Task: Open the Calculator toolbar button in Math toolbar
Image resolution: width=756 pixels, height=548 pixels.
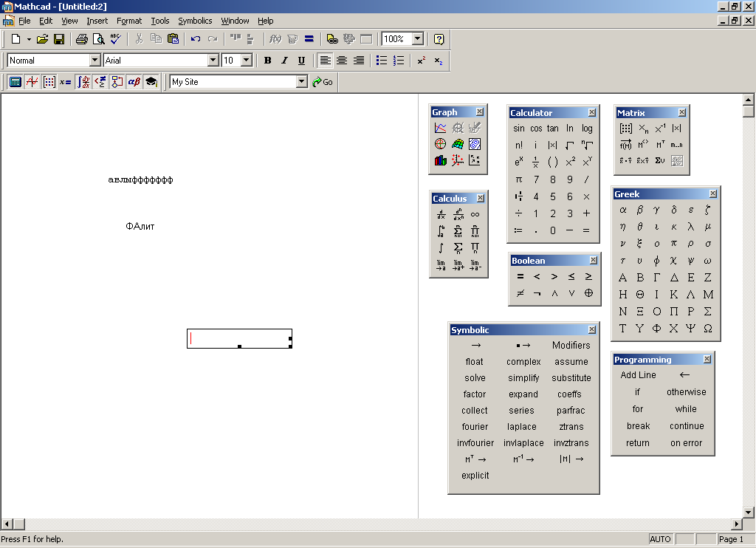Action: click(x=16, y=82)
